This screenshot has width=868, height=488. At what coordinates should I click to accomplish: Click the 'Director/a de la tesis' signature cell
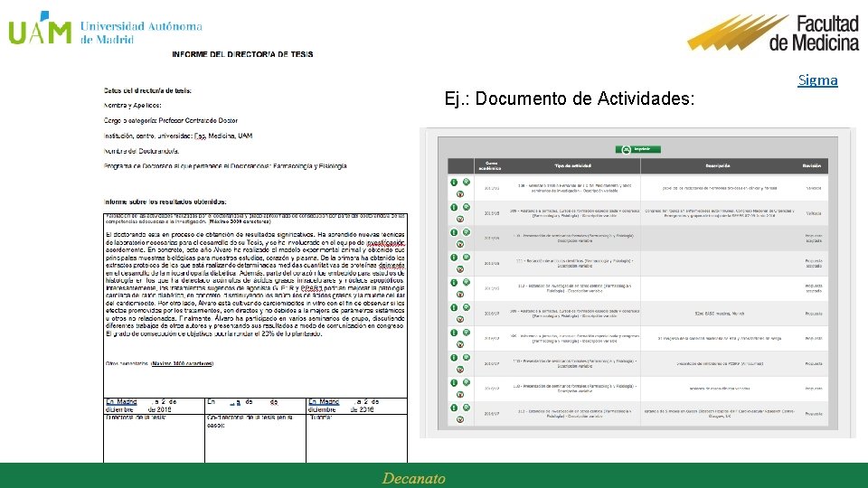click(154, 438)
